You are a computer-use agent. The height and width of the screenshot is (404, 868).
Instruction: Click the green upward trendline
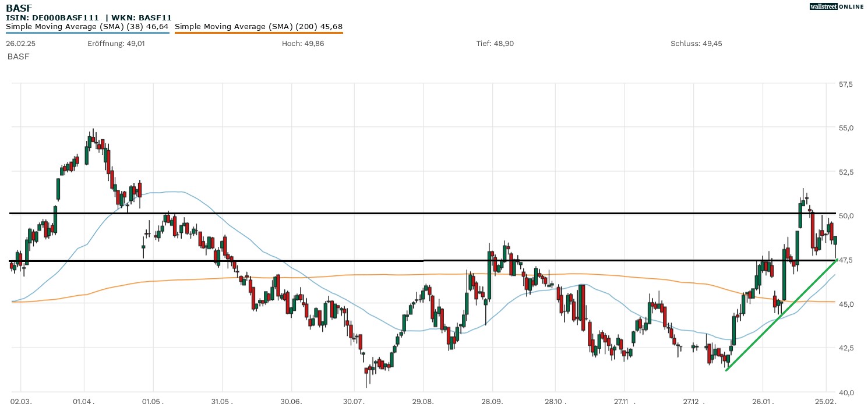coord(781,315)
